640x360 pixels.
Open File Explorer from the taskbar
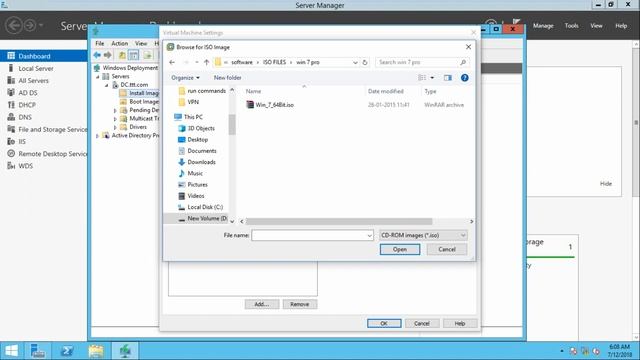96,351
